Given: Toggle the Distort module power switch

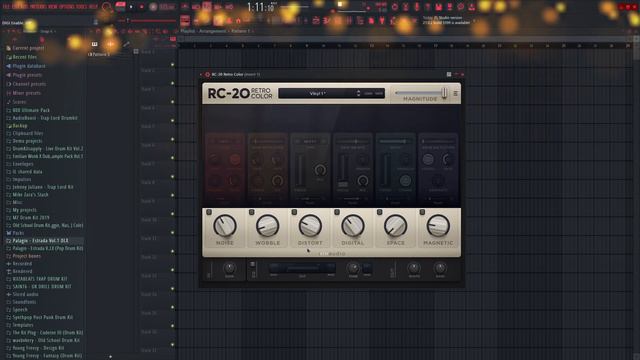Looking at the screenshot, I should (294, 212).
